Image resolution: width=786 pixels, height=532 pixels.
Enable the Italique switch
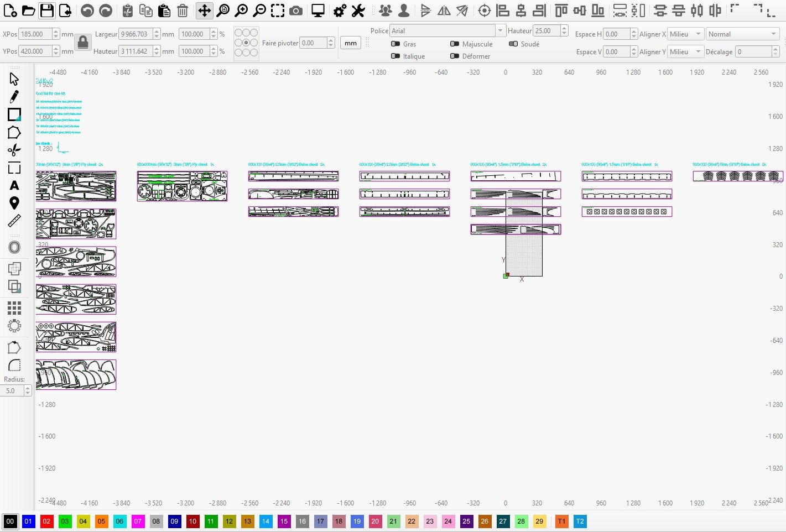(395, 56)
